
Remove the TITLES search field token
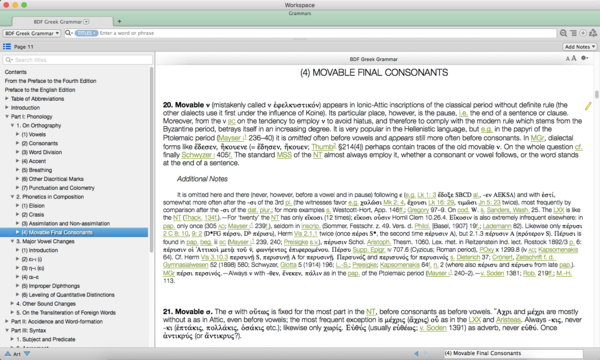coord(86,33)
